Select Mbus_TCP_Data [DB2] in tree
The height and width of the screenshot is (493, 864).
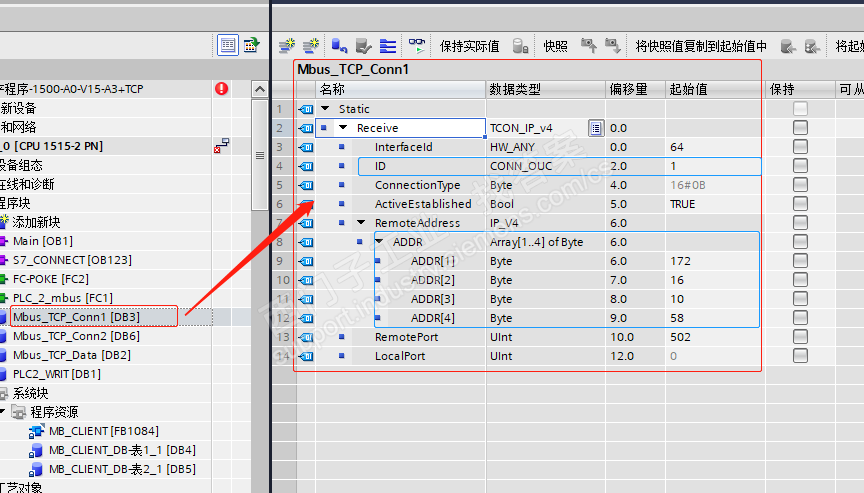[x=72, y=355]
